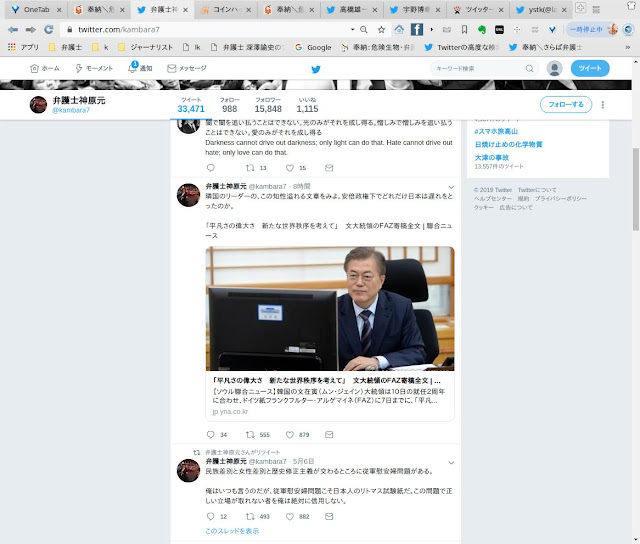This screenshot has width=640, height=544.
Task: Open the 日焼け止めの化学物質 trend
Action: [508, 144]
